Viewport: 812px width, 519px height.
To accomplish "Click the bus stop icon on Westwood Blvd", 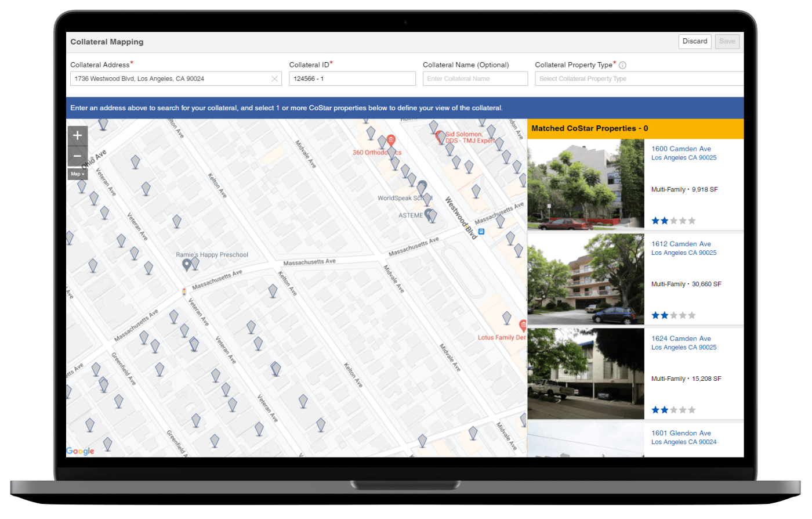I will 481,231.
